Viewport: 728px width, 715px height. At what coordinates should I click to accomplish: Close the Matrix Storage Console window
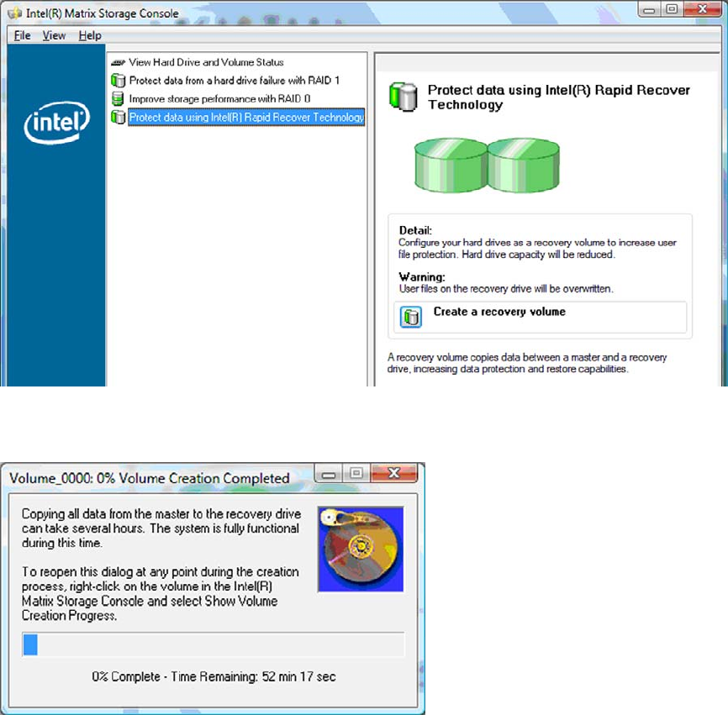703,9
